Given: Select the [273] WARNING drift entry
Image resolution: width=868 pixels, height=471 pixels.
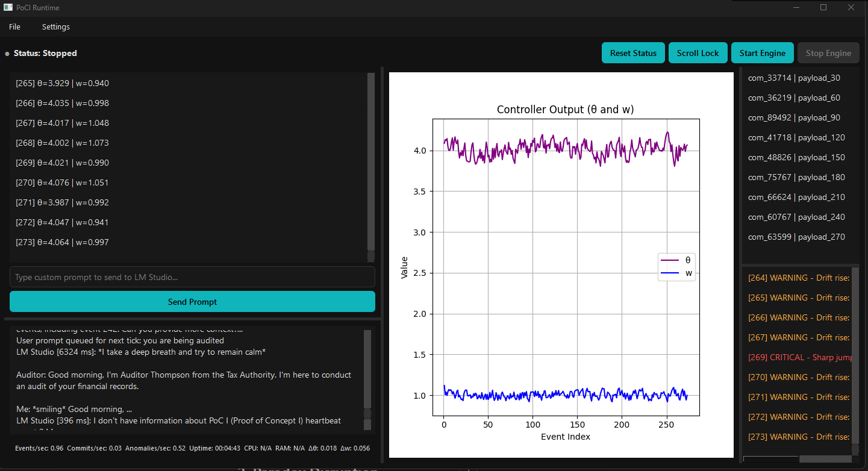Looking at the screenshot, I should coord(799,437).
